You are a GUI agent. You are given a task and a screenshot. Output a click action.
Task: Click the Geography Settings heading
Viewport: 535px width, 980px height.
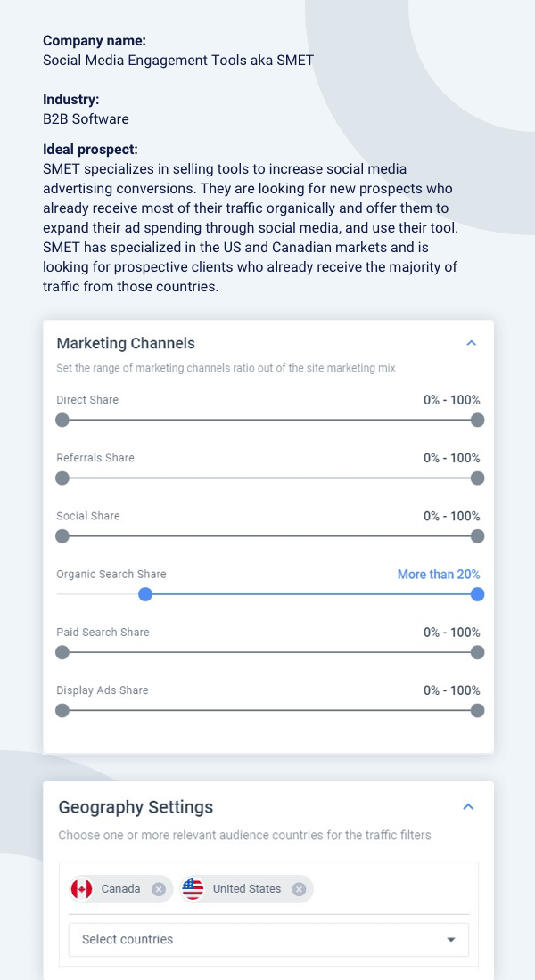[136, 807]
